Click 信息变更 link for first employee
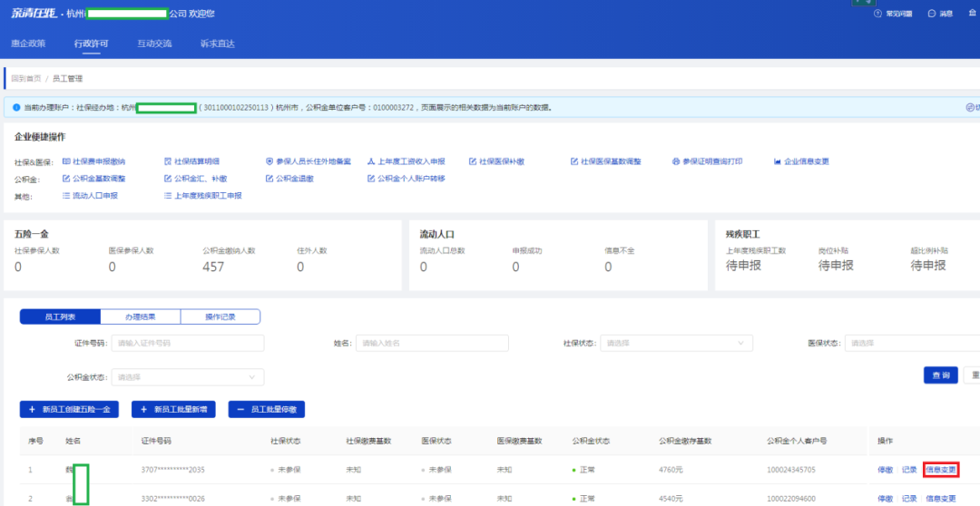Viewport: 980px width, 506px height. click(x=940, y=470)
